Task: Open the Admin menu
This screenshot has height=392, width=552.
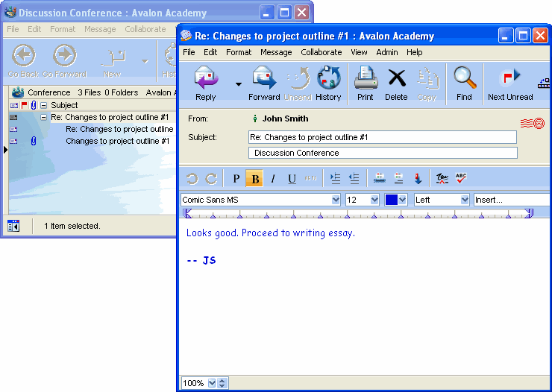Action: pyautogui.click(x=386, y=52)
